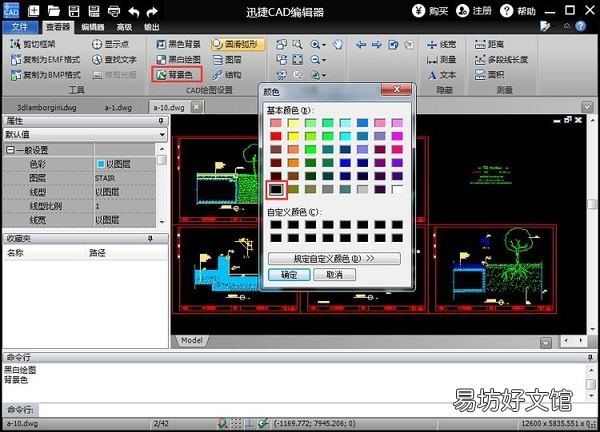The width and height of the screenshot is (600, 432).
Task: Collapse the ribbon with the up arrow
Action: 567,26
